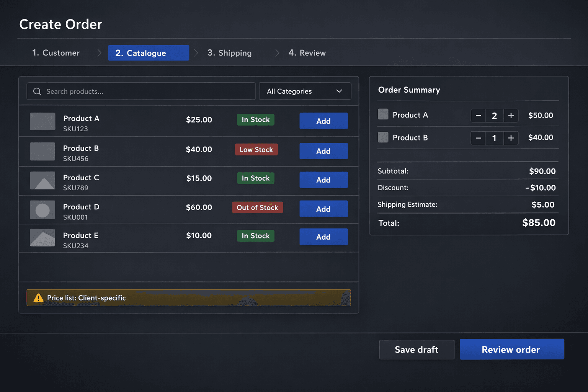Image resolution: width=588 pixels, height=392 pixels.
Task: Save the order as draft
Action: coord(416,349)
